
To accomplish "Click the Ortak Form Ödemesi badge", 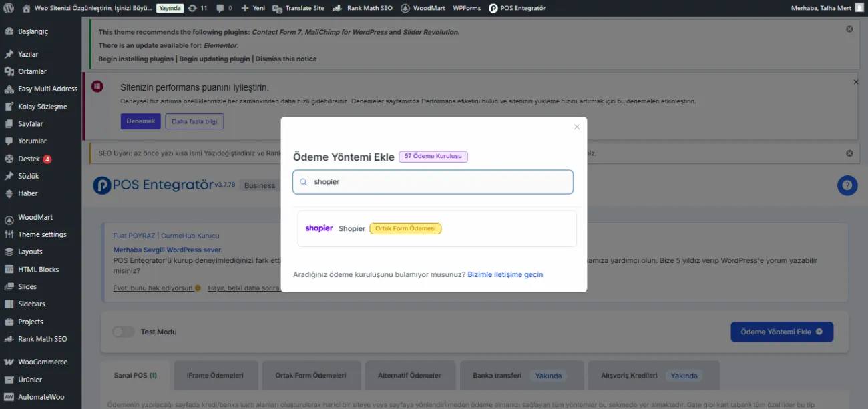I will [x=405, y=228].
